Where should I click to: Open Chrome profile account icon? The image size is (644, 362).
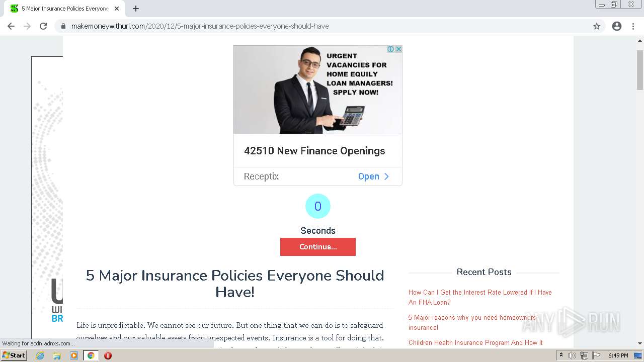[617, 26]
